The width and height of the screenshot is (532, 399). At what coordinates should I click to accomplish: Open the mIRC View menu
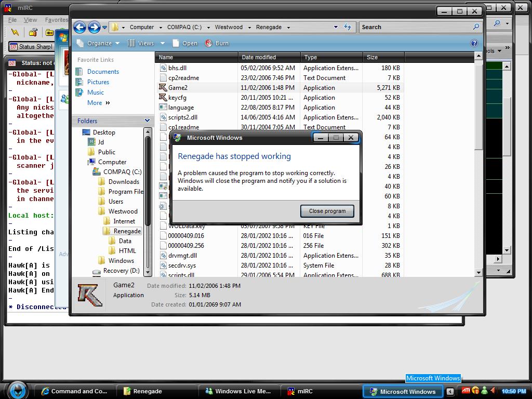pyautogui.click(x=30, y=20)
